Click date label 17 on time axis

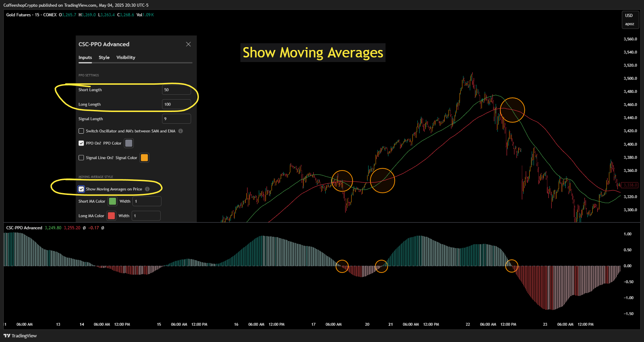click(x=313, y=324)
